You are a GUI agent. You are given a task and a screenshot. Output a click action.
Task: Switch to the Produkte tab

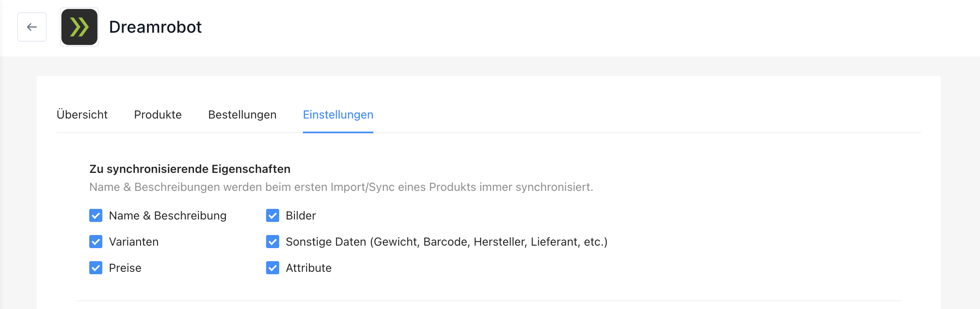click(x=158, y=114)
